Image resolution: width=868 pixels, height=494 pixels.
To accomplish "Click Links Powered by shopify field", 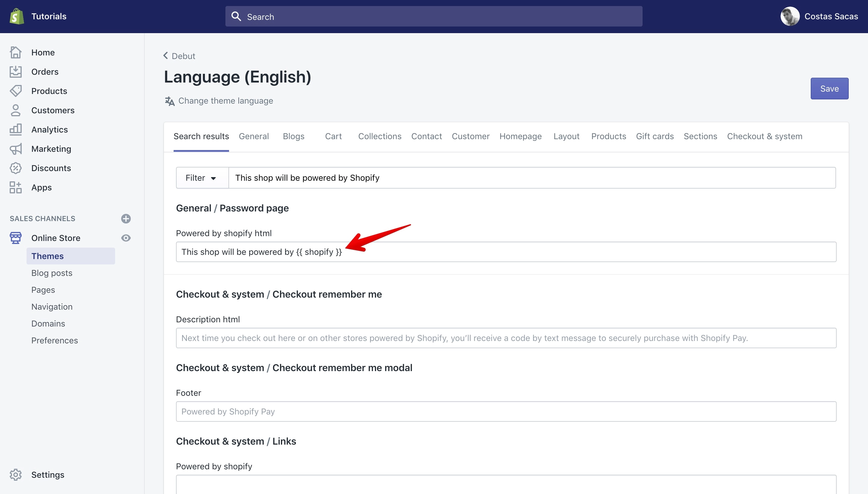I will tap(506, 484).
